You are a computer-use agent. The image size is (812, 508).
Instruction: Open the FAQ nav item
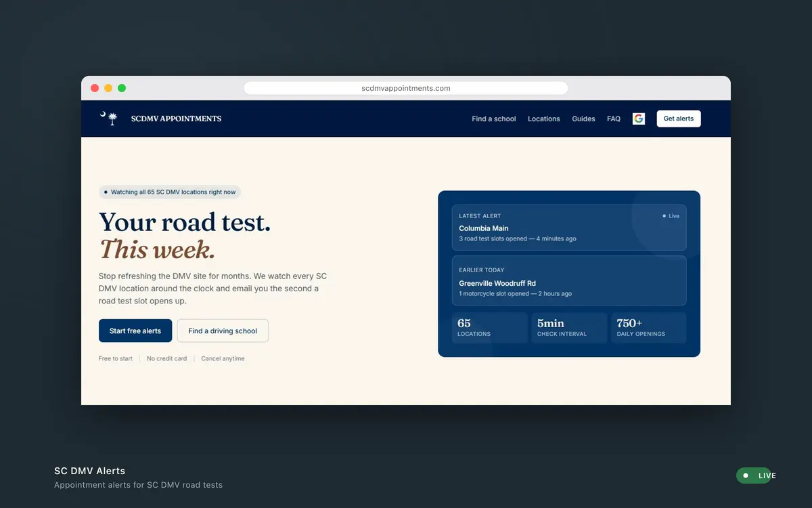click(614, 119)
